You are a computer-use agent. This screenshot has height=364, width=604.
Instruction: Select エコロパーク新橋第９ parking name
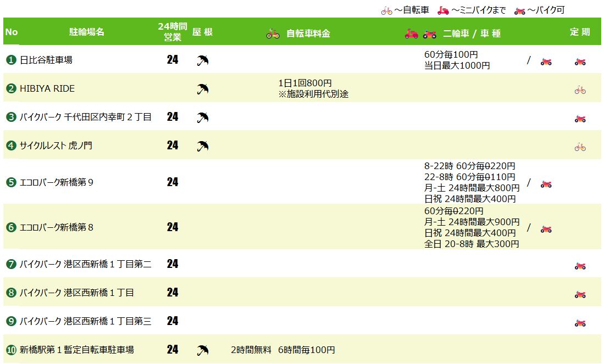(x=57, y=182)
